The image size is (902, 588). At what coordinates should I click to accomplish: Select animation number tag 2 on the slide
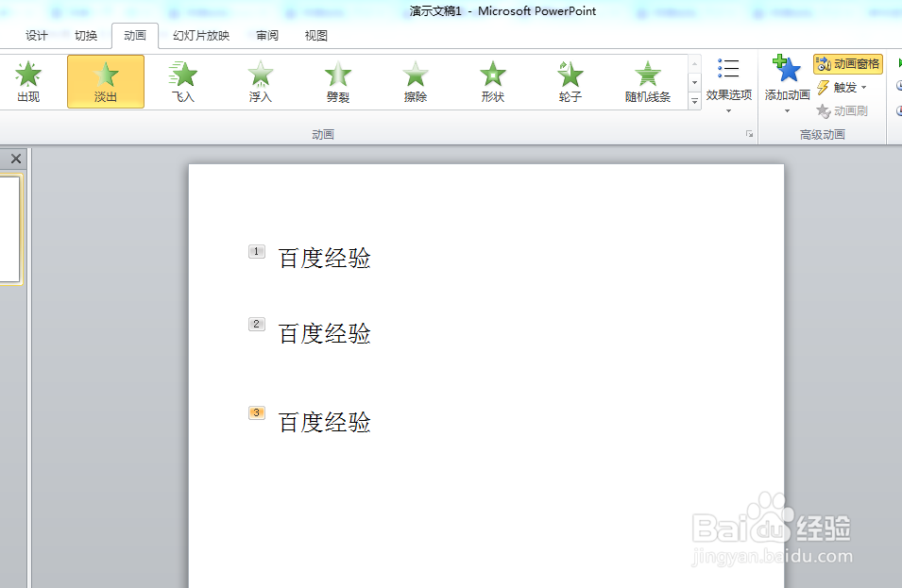[256, 323]
